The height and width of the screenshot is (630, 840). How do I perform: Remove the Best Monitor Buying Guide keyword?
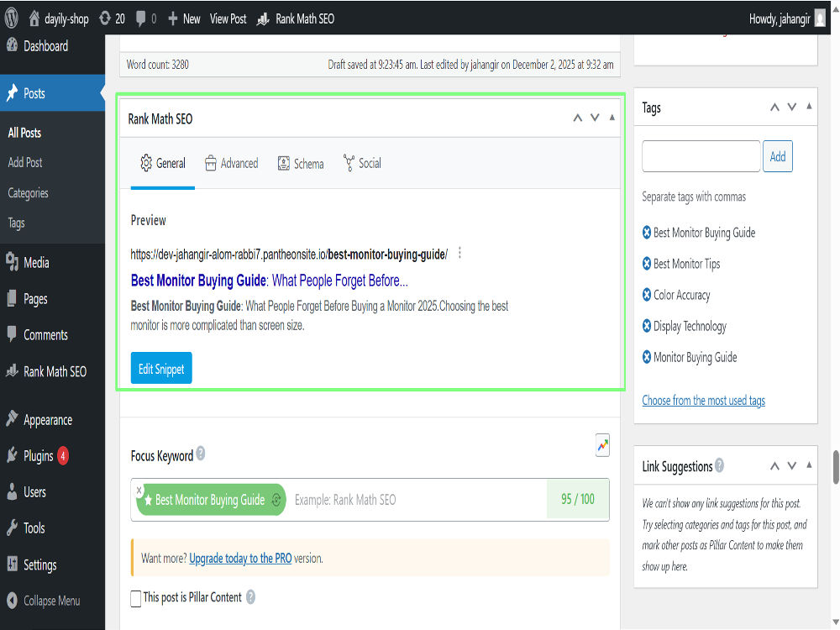point(139,491)
